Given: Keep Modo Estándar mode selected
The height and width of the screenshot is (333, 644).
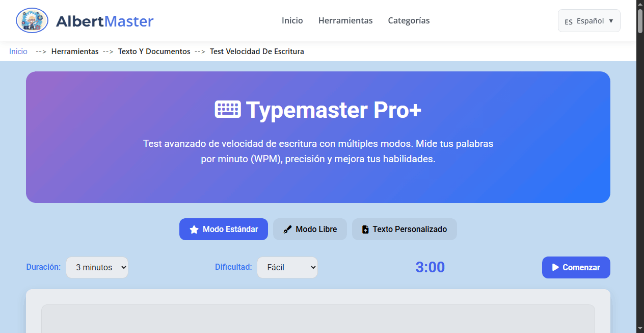Looking at the screenshot, I should tap(223, 229).
